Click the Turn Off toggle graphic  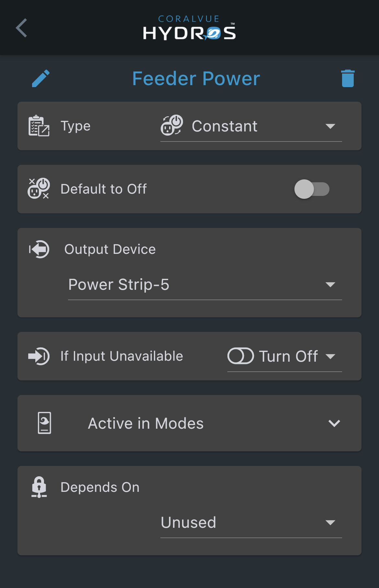[x=241, y=356]
